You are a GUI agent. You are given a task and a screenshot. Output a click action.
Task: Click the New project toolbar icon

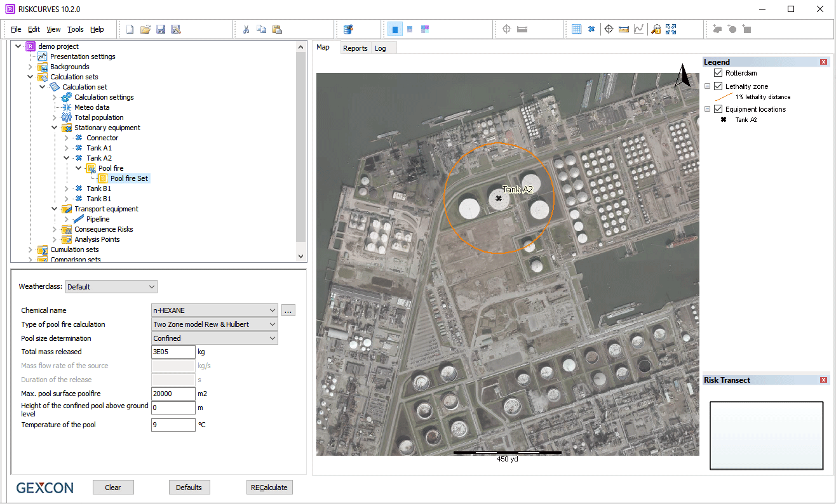tap(130, 29)
